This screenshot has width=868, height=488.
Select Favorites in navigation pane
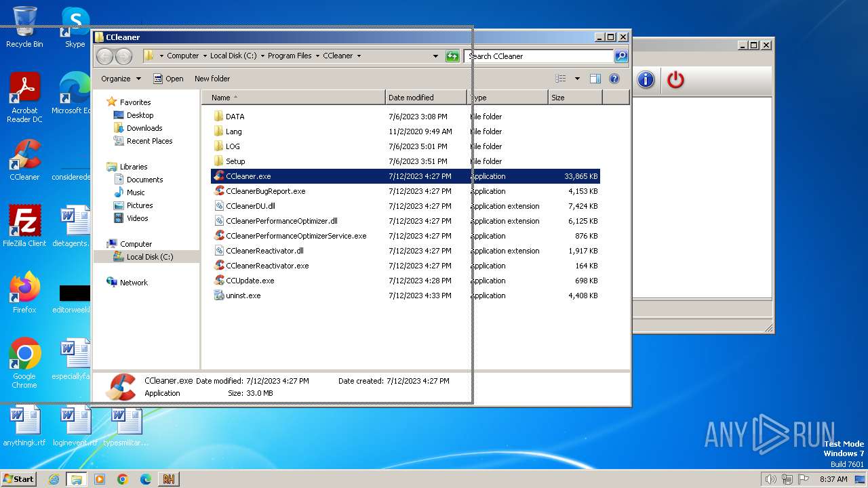[129, 102]
